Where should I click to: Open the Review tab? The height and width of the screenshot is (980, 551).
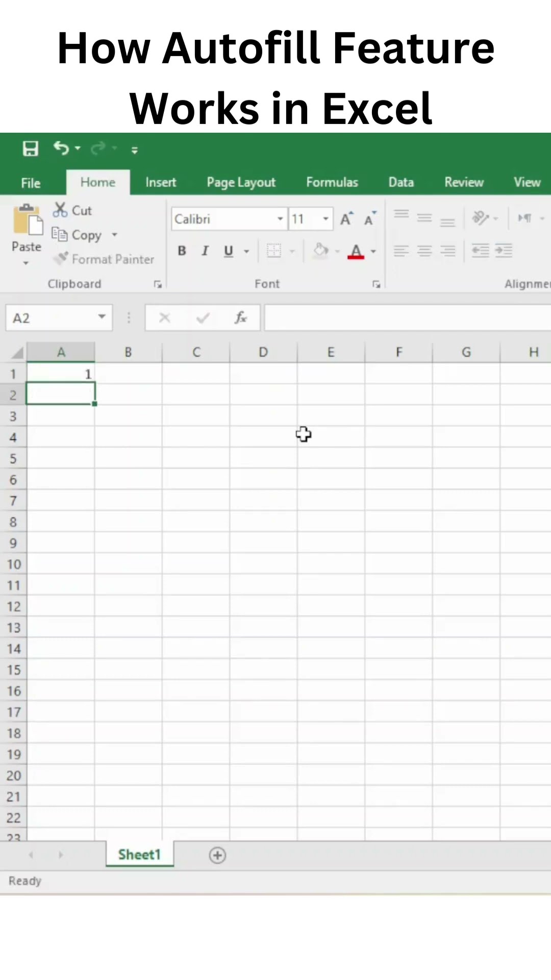pos(464,182)
